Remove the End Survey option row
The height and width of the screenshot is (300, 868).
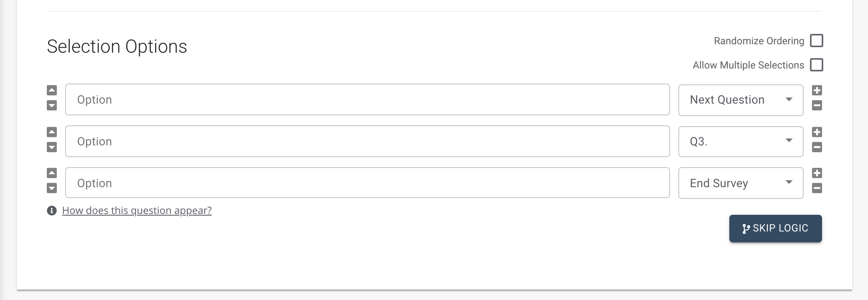click(817, 188)
